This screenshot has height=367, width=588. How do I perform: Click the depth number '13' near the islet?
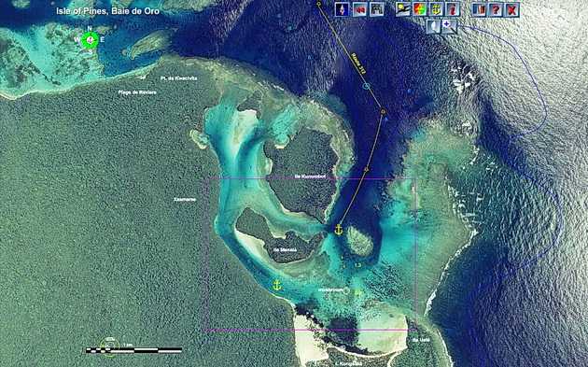point(357,265)
